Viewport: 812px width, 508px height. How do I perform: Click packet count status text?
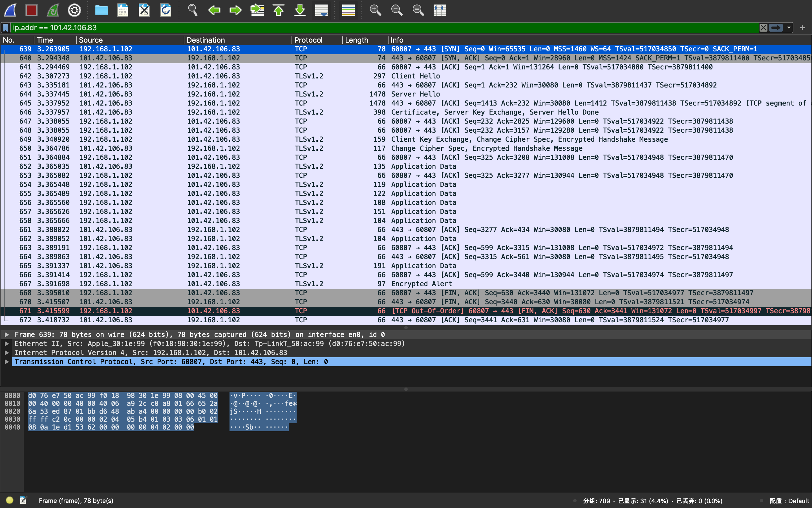click(x=653, y=501)
